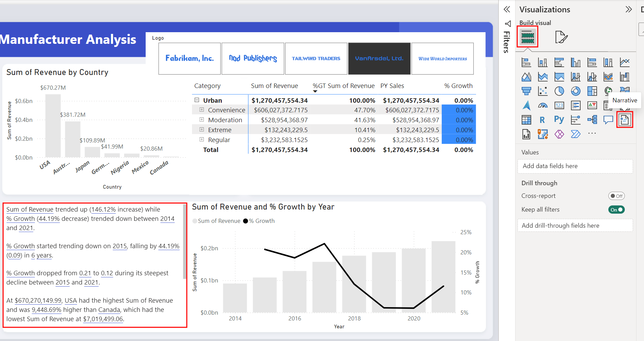
Task: Switch to the Build visual tab
Action: tap(527, 37)
